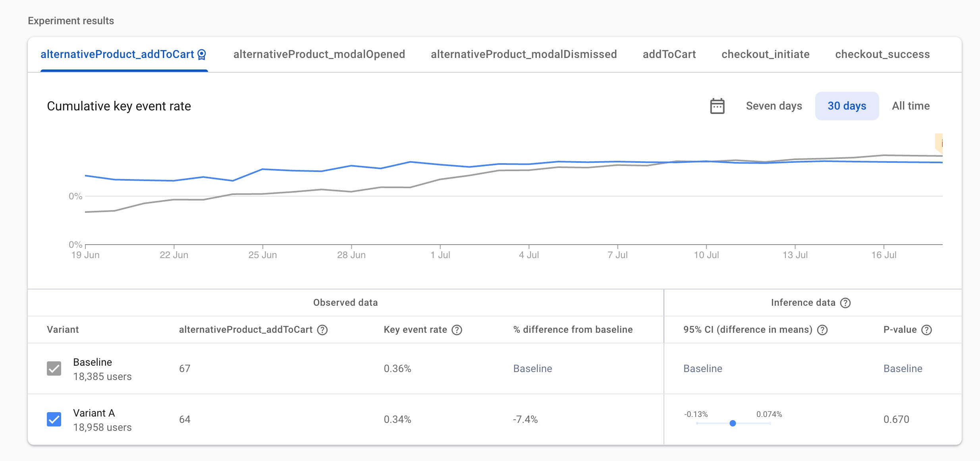The width and height of the screenshot is (980, 461).
Task: Open the calendar date range picker
Action: coord(717,106)
